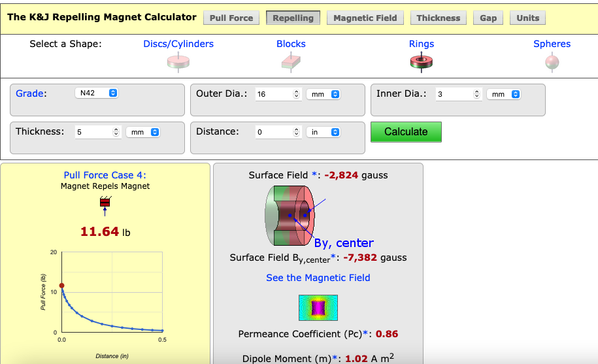This screenshot has width=598, height=364.
Task: Adjust the Distance stepper arrows
Action: [296, 132]
